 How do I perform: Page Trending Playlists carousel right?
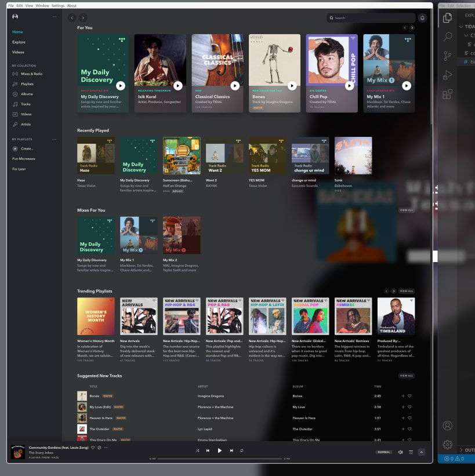(x=394, y=291)
